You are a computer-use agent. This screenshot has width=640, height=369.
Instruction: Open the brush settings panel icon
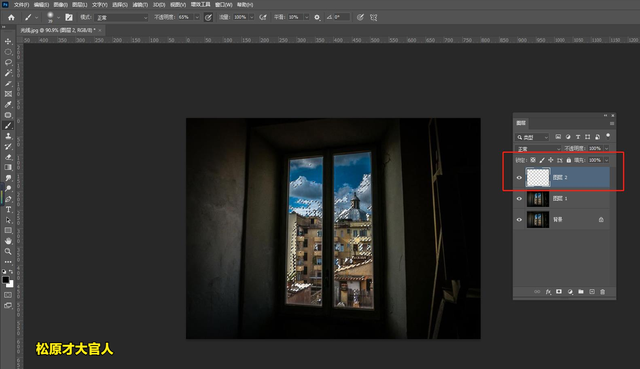pyautogui.click(x=69, y=18)
